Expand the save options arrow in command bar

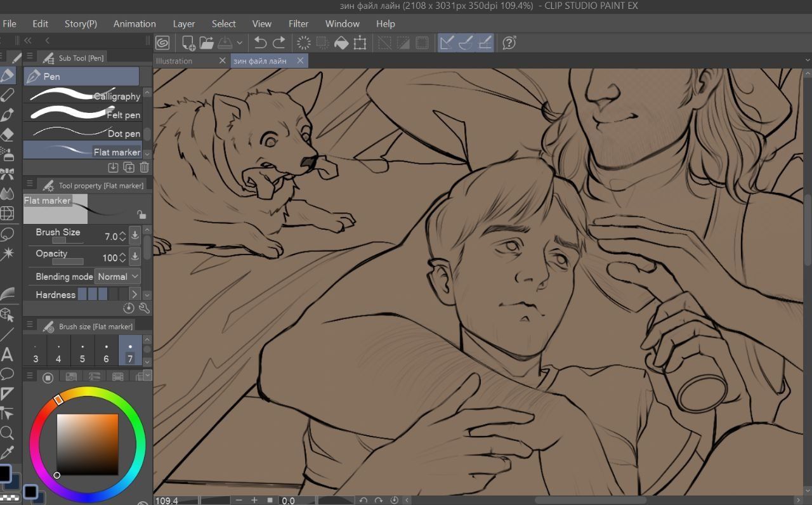(x=240, y=43)
